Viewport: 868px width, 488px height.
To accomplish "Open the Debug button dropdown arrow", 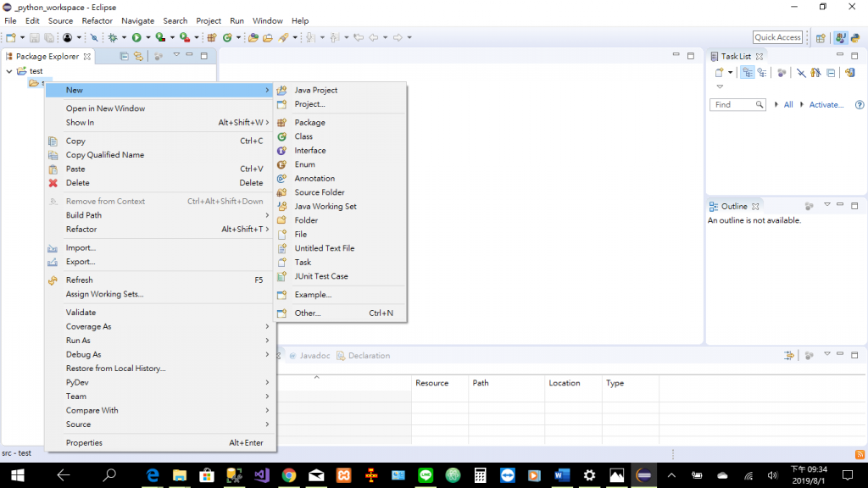I will pos(124,37).
